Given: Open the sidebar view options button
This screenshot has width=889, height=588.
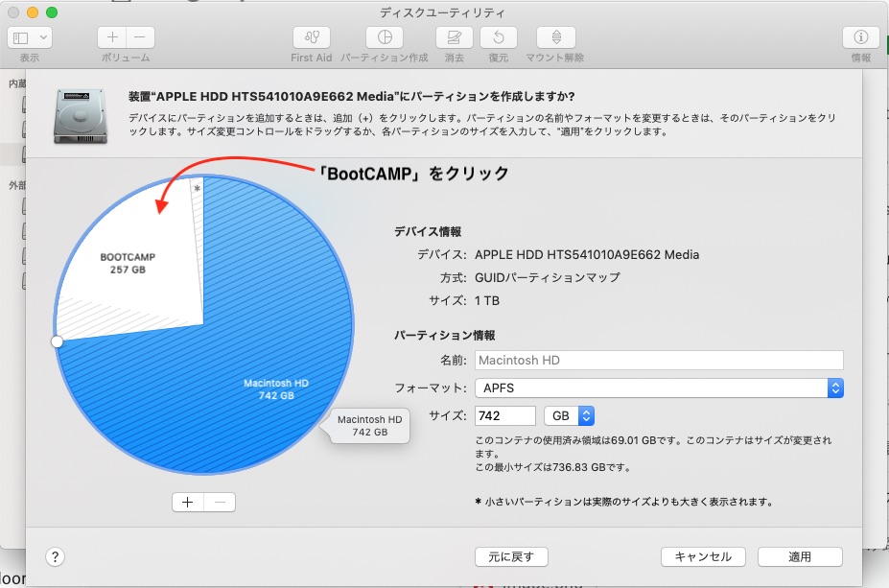Looking at the screenshot, I should coord(30,37).
